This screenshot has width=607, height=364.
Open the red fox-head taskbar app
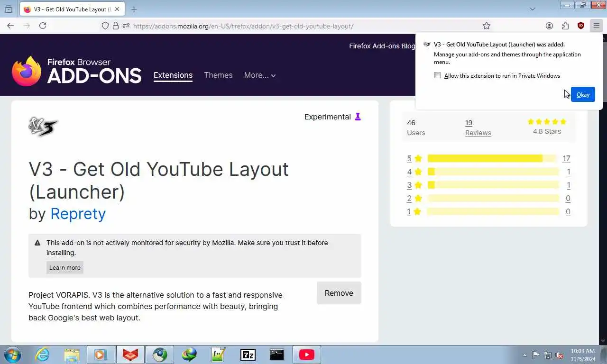click(x=130, y=355)
